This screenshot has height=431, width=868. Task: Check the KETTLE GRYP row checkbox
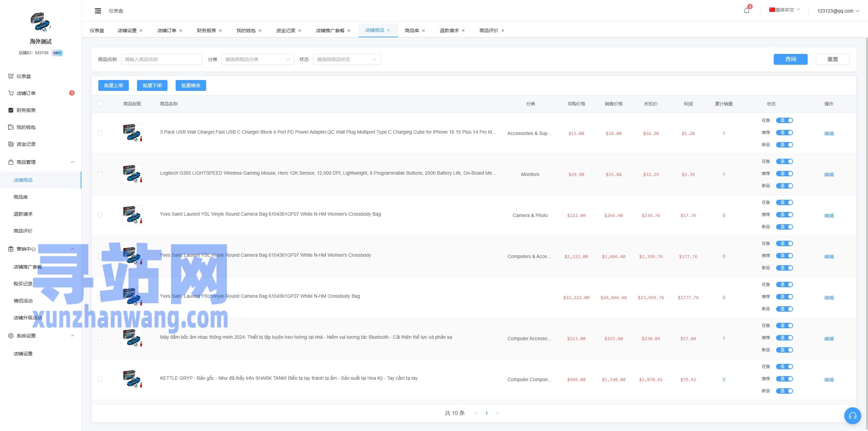point(100,379)
